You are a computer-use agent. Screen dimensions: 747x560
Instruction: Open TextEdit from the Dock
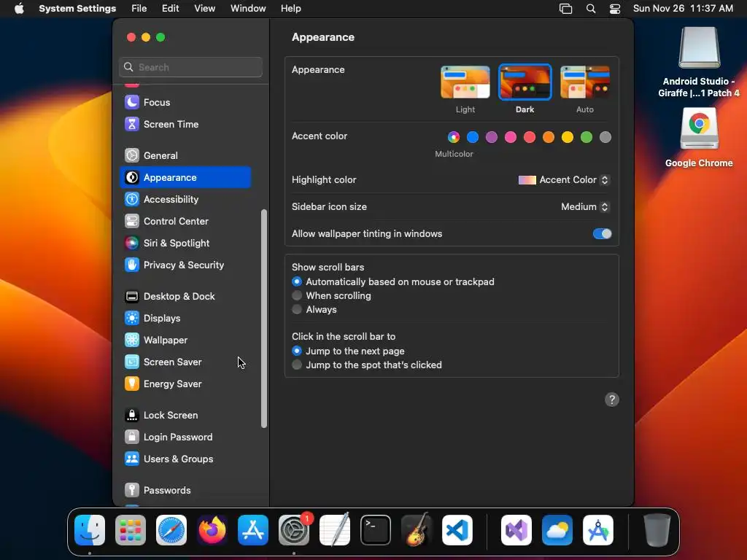click(335, 530)
